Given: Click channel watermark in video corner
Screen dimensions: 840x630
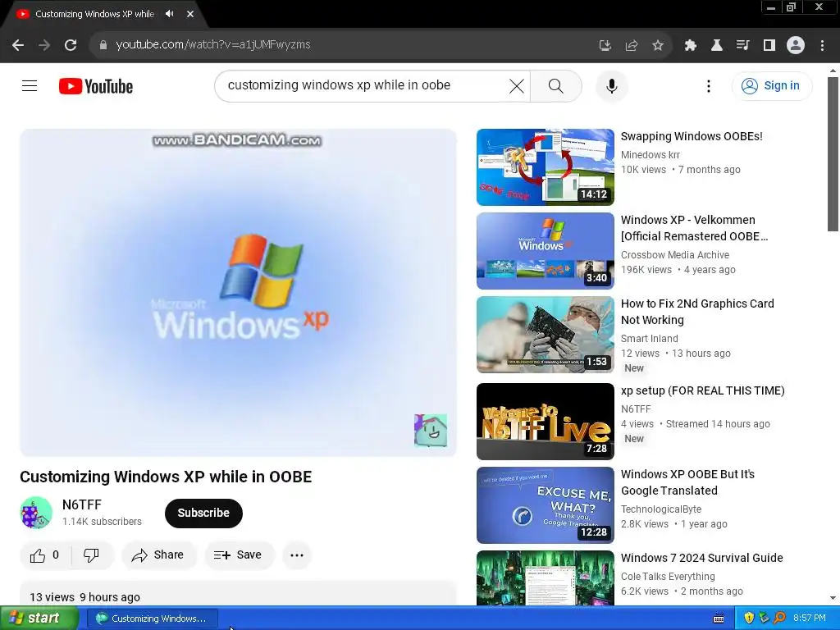Looking at the screenshot, I should [431, 430].
